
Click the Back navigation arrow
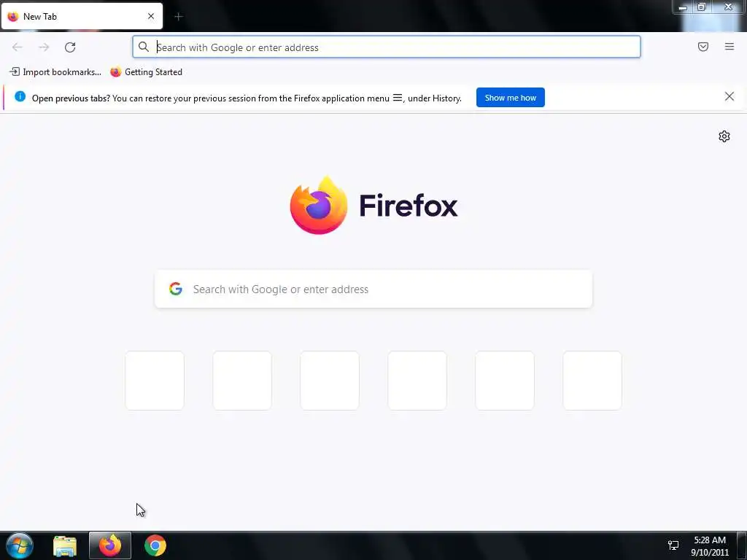[x=18, y=47]
